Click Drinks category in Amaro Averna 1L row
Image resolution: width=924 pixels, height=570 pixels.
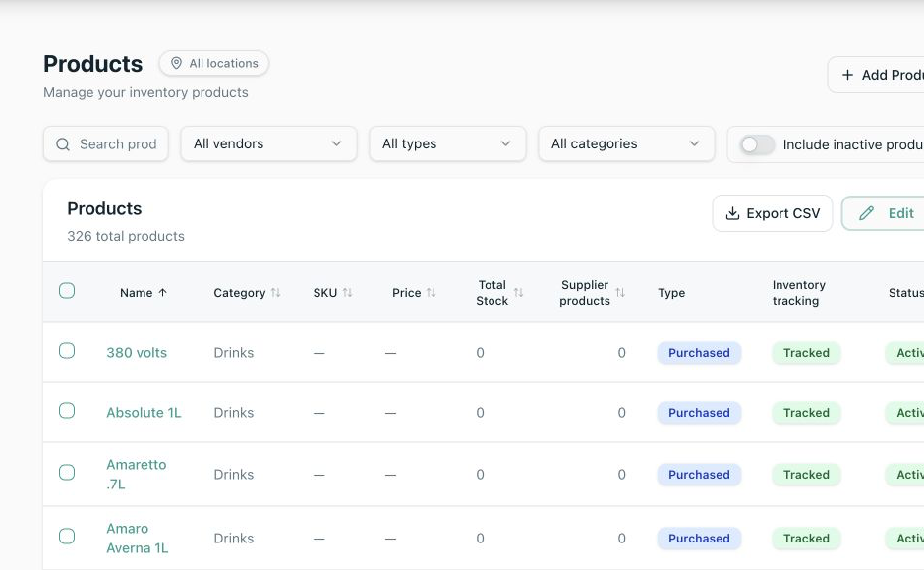233,539
